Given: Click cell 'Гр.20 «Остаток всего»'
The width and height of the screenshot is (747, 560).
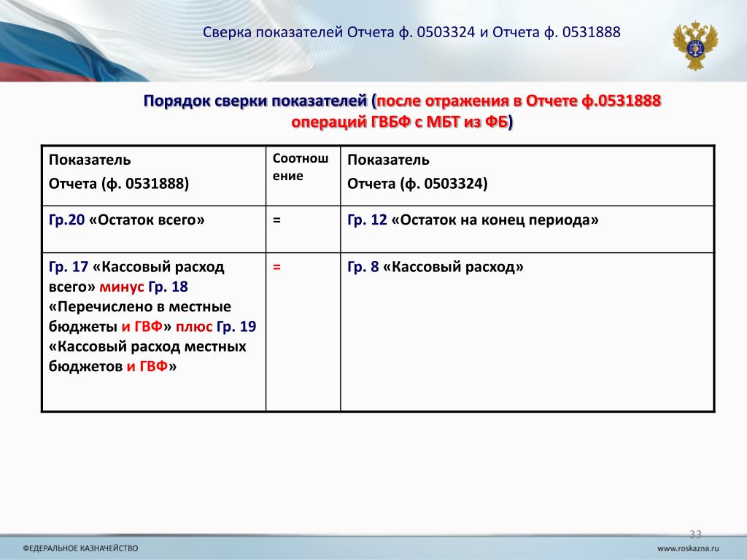Looking at the screenshot, I should coord(154,230).
